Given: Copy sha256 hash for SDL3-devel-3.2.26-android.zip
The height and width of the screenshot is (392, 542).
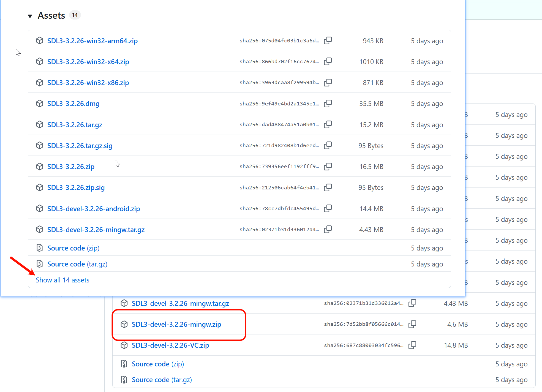Looking at the screenshot, I should (328, 208).
